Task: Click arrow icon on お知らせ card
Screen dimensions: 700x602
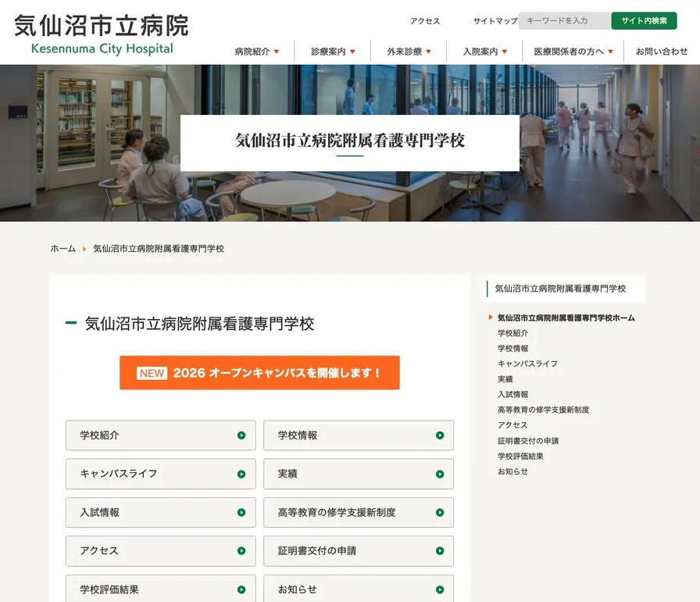Action: coord(440,590)
